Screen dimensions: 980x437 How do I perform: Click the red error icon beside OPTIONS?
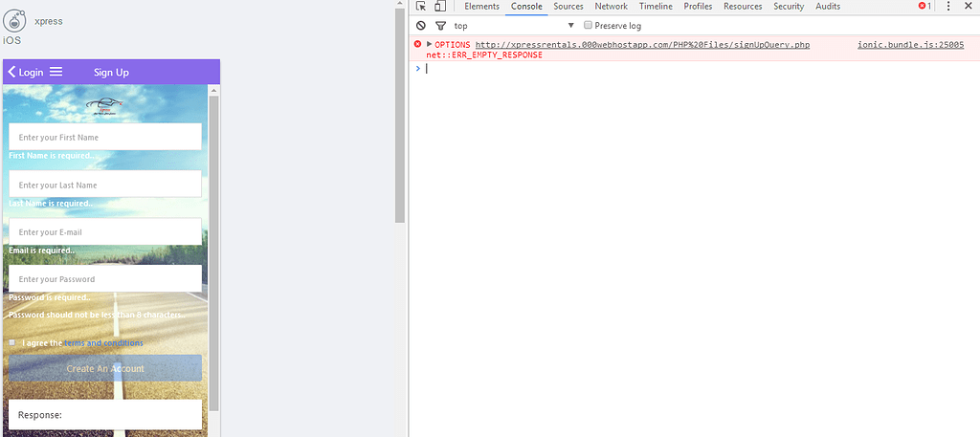coord(417,44)
